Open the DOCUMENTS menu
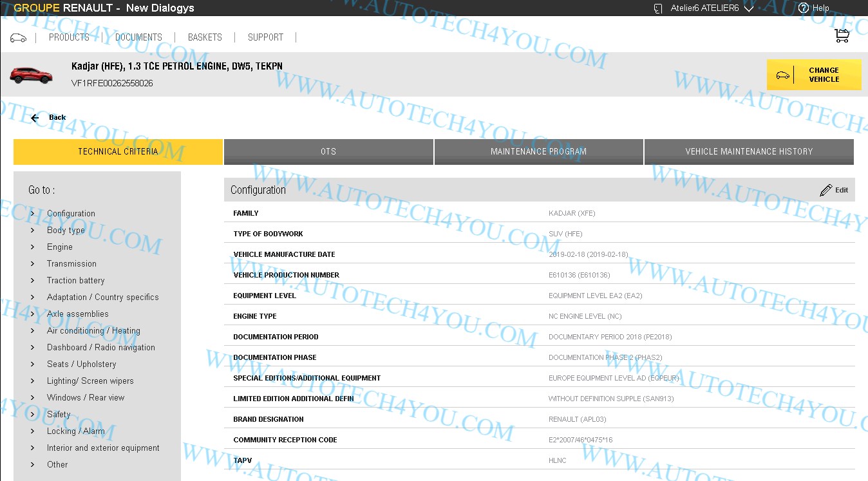This screenshot has height=481, width=868. (x=138, y=37)
